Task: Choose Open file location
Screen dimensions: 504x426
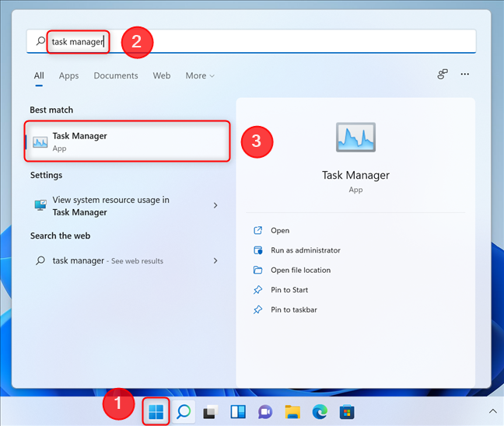Action: tap(300, 271)
